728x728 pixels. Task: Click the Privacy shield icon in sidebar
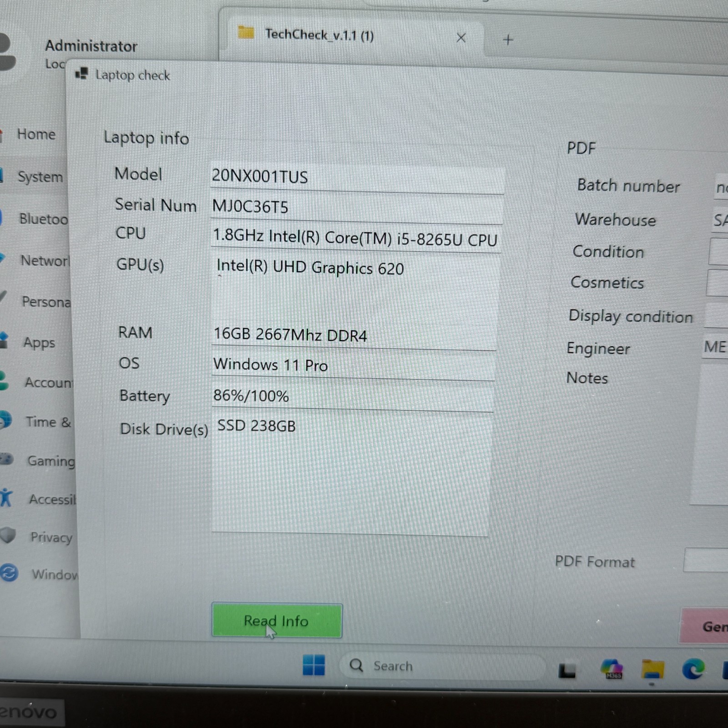coord(7,535)
